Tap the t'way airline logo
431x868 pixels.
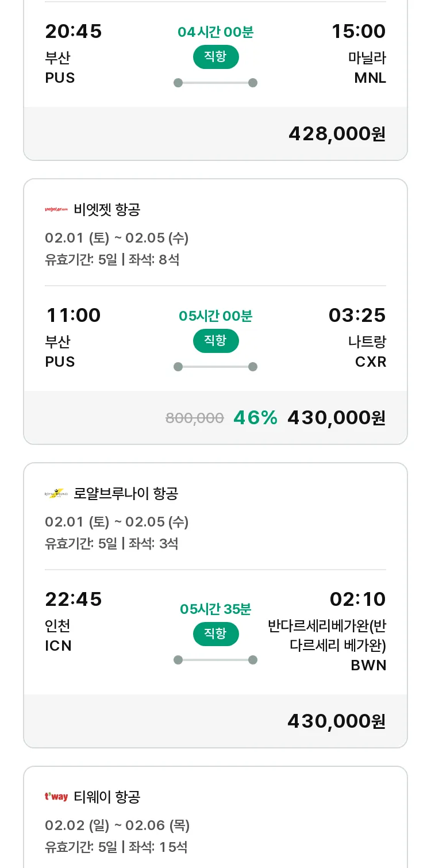coord(56,797)
